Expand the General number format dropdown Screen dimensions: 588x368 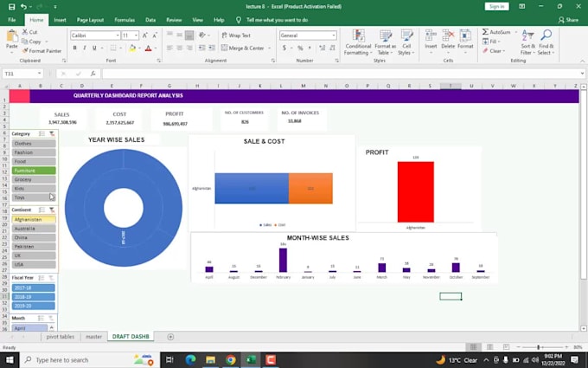tap(334, 36)
